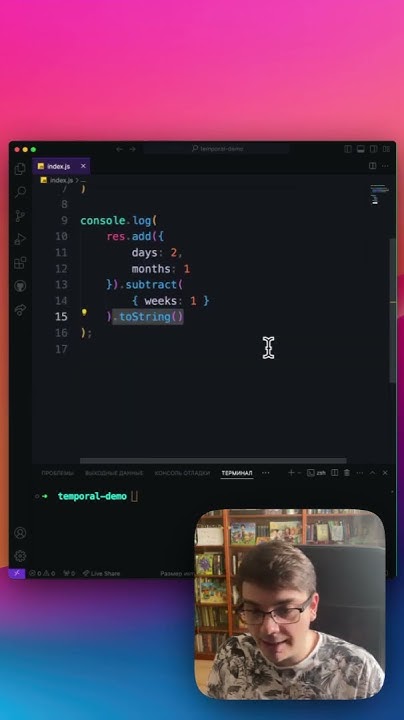Image resolution: width=404 pixels, height=720 pixels.
Task: Split the terminal
Action: (x=335, y=472)
